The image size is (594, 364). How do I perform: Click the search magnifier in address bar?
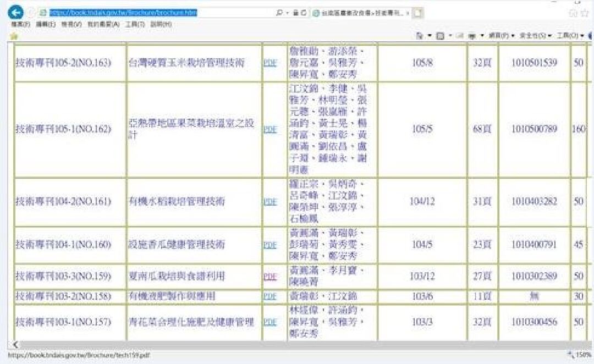tap(279, 13)
